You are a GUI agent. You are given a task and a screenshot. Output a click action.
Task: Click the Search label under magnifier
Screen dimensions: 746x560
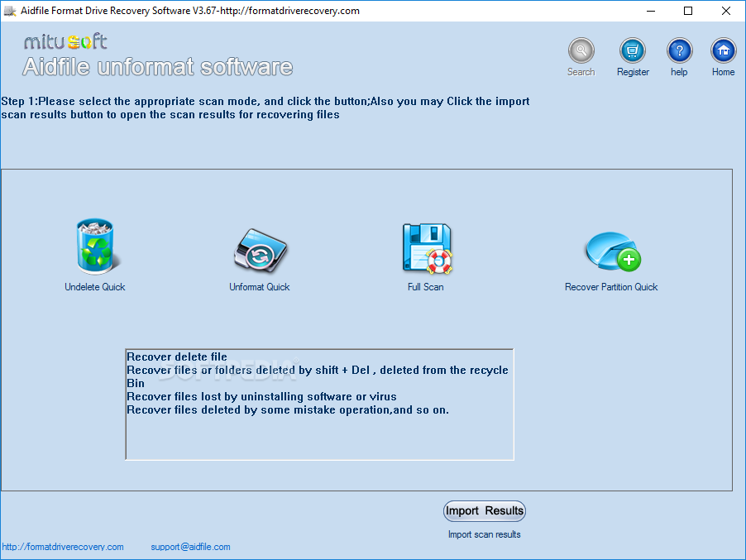pos(581,72)
